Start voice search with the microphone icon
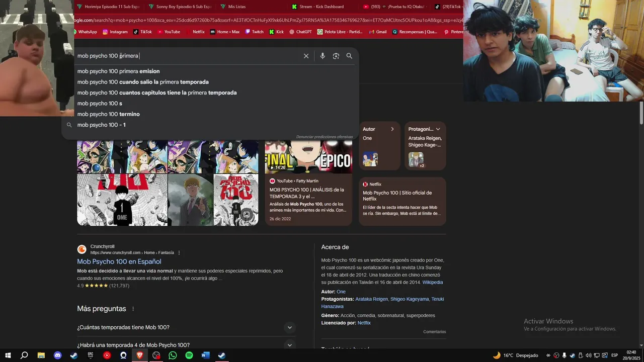Image resolution: width=644 pixels, height=362 pixels. pos(323,56)
